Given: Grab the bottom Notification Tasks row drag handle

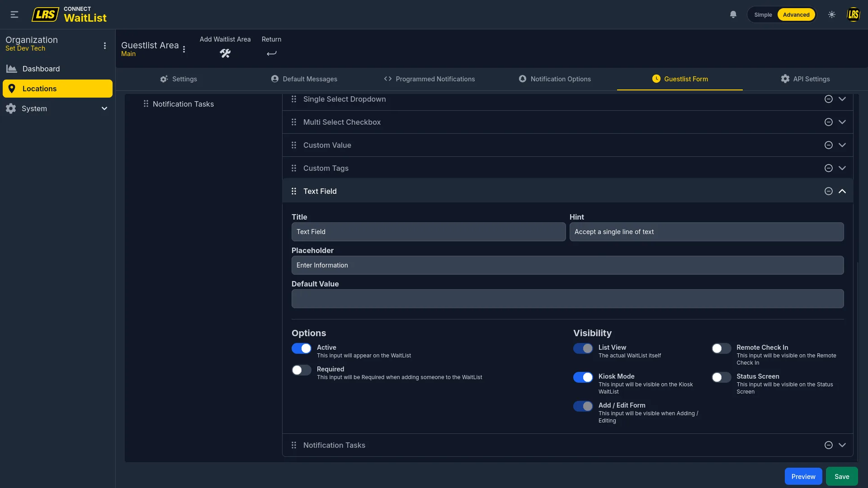Looking at the screenshot, I should (294, 445).
